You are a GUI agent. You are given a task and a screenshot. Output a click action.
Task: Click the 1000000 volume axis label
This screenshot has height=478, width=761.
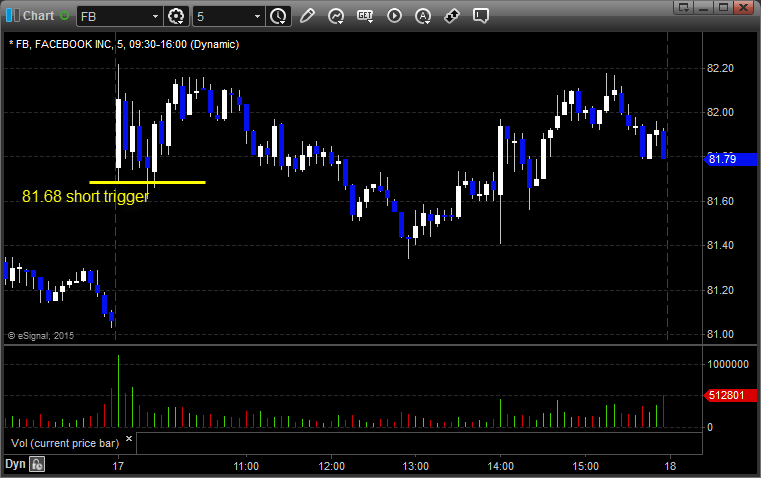click(728, 364)
